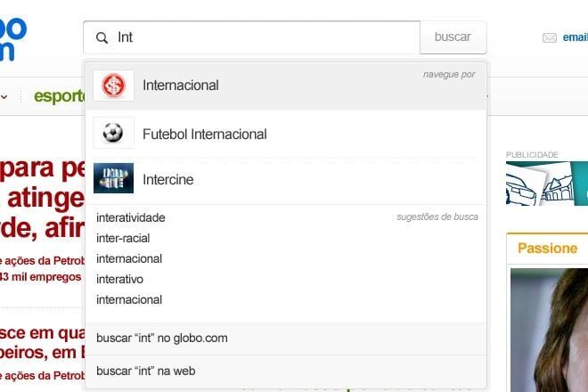The height and width of the screenshot is (392, 588).
Task: Click the Internacional club crest icon
Action: tap(114, 86)
